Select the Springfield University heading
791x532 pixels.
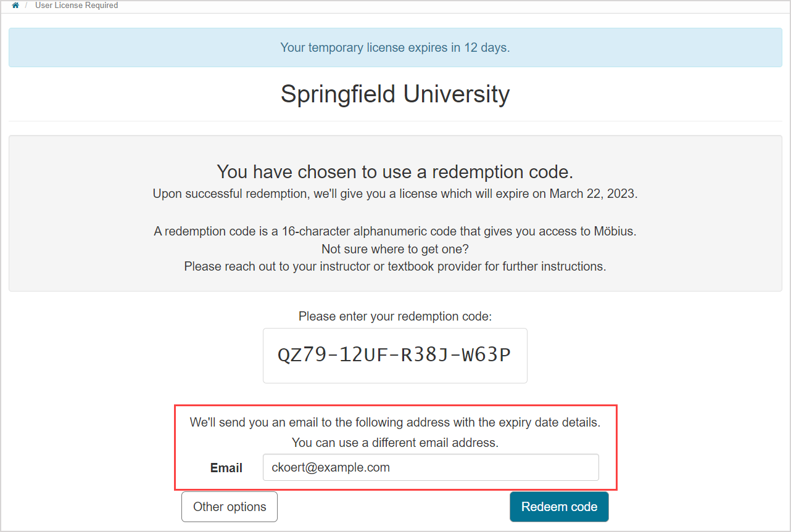pos(395,94)
